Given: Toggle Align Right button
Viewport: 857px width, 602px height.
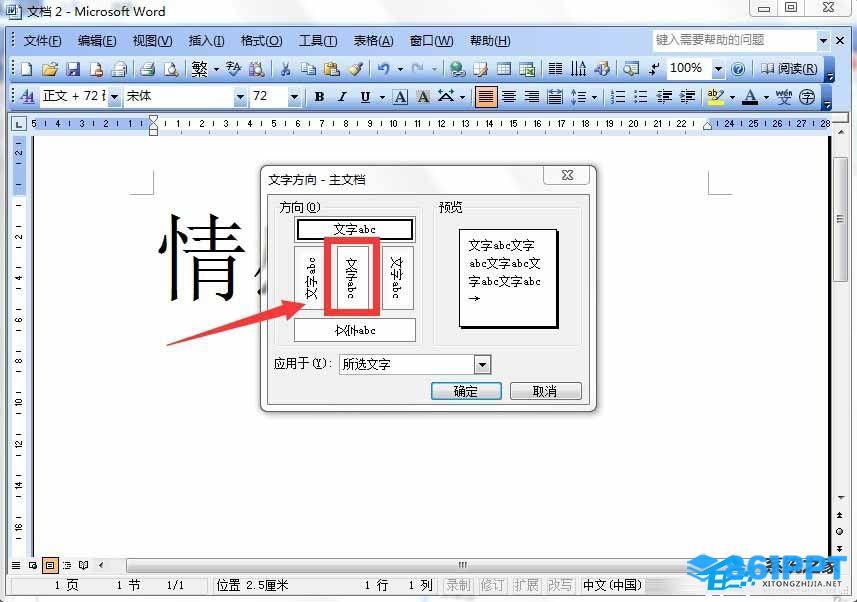Looking at the screenshot, I should (532, 97).
